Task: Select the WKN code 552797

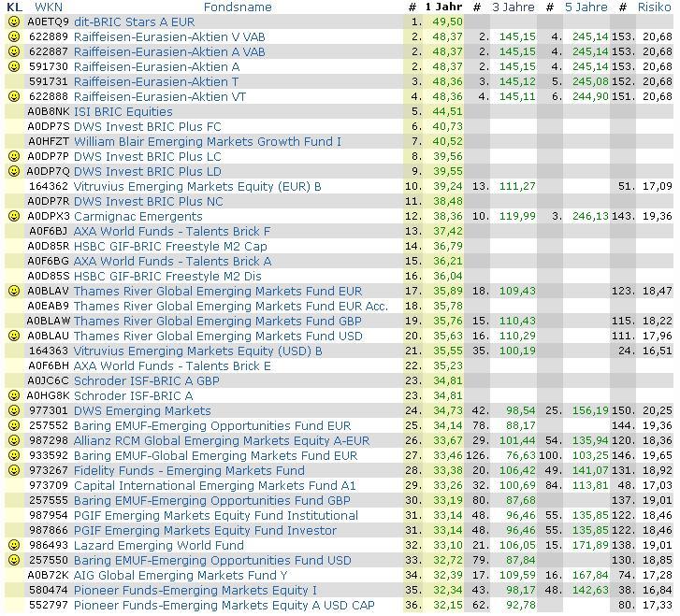Action: tap(48, 605)
